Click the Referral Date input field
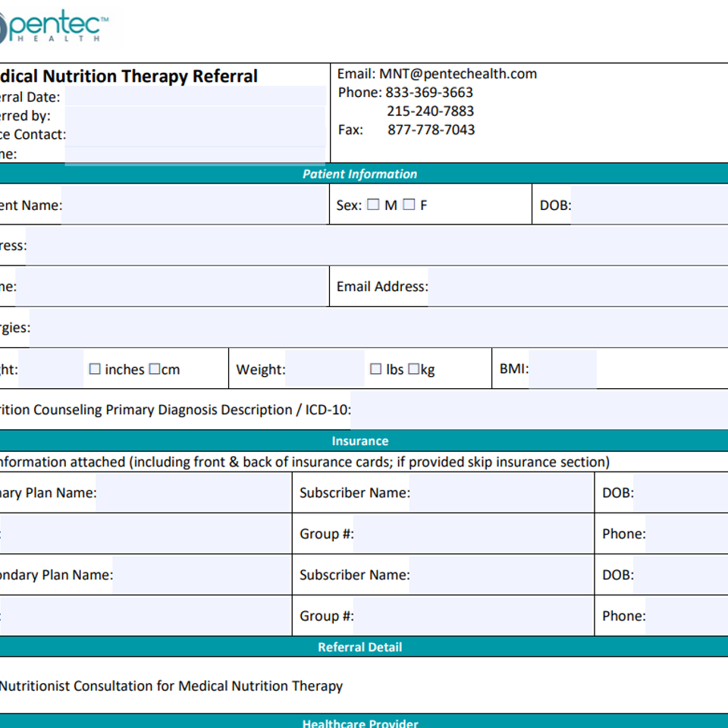The image size is (728, 728). [x=195, y=96]
